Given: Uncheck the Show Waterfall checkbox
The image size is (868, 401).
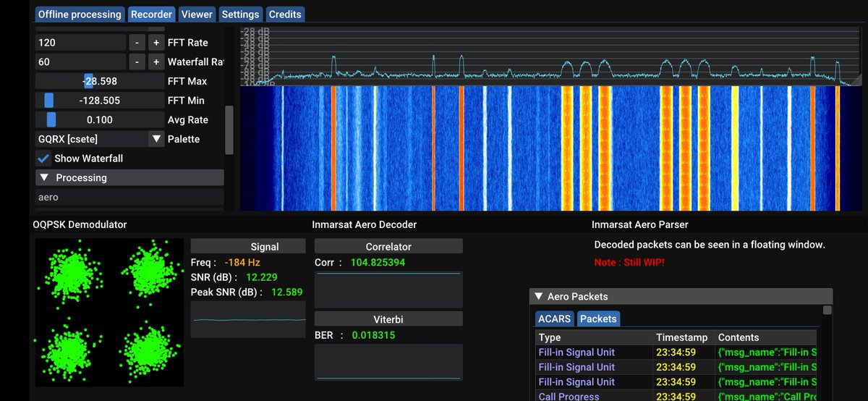Looking at the screenshot, I should tap(43, 159).
